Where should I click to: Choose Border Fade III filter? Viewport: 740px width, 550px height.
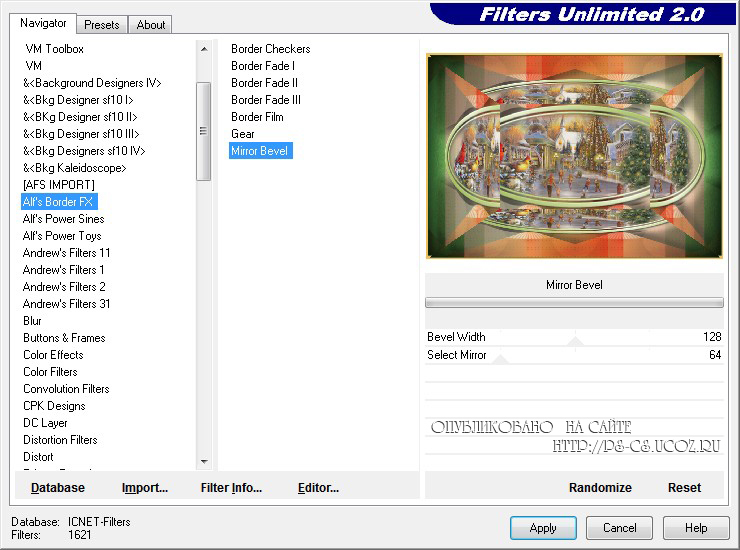266,100
